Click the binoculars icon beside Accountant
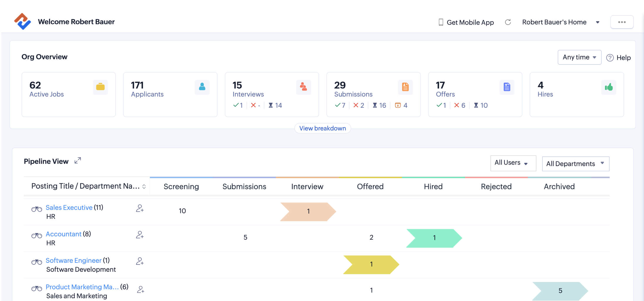 36,235
